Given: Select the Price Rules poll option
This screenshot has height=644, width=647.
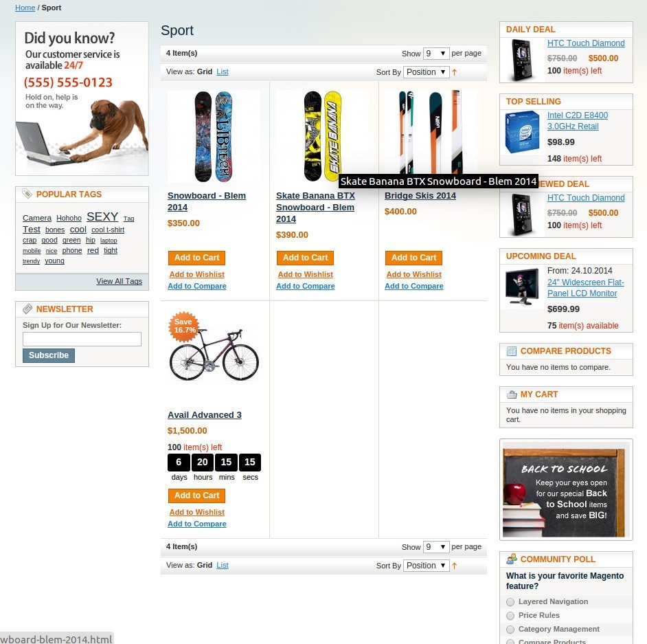Looking at the screenshot, I should 510,616.
